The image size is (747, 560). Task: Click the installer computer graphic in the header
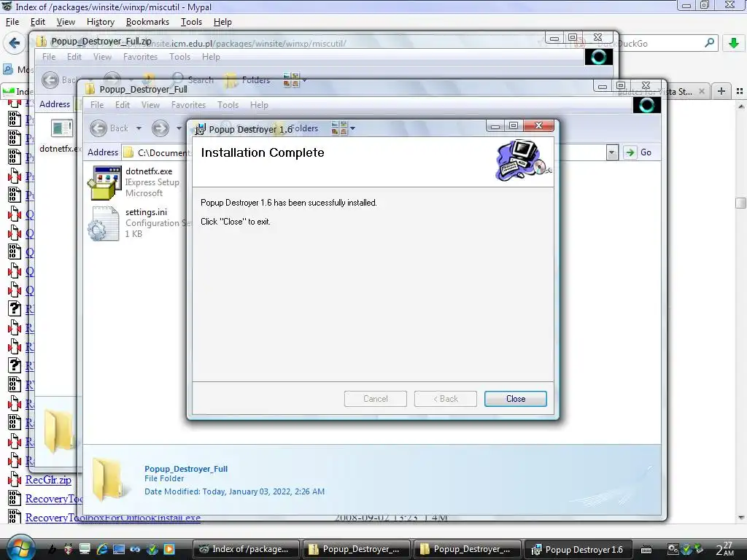522,160
